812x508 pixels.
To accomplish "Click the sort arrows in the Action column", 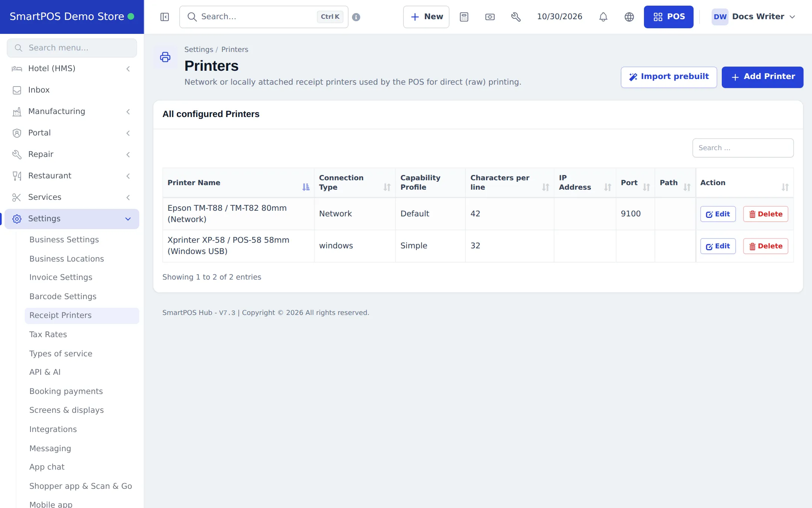I will coord(785,187).
